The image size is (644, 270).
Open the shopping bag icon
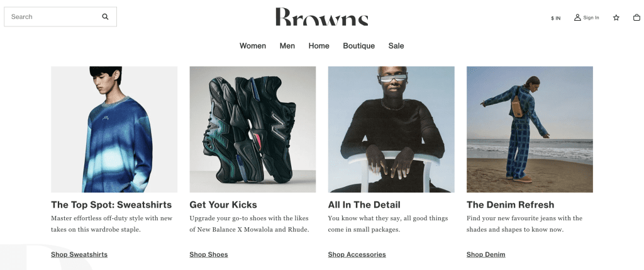636,18
